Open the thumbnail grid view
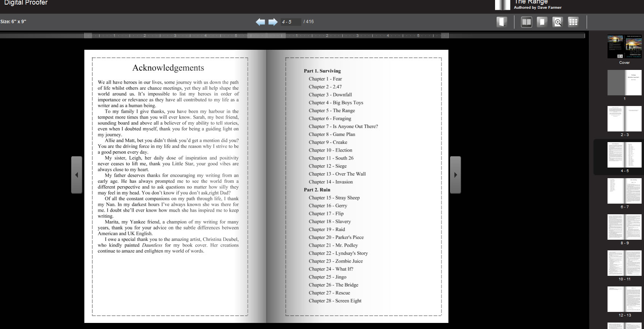Image resolution: width=644 pixels, height=329 pixels. coord(573,22)
